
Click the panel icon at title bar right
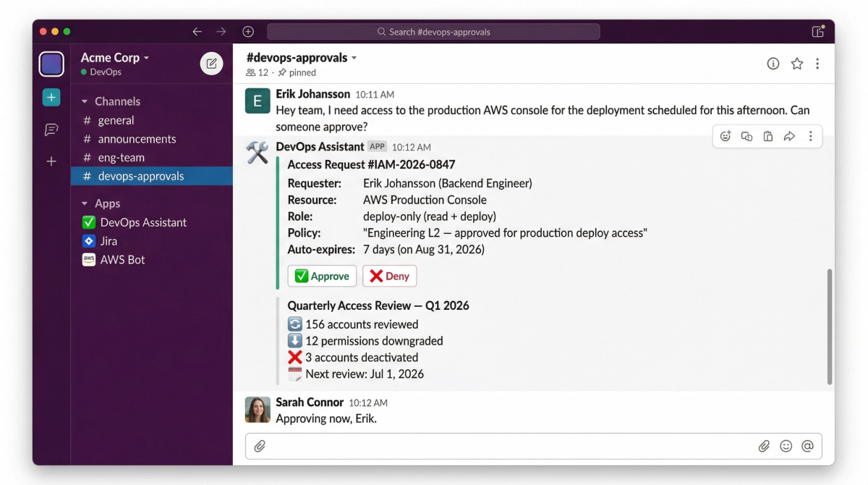click(x=818, y=32)
